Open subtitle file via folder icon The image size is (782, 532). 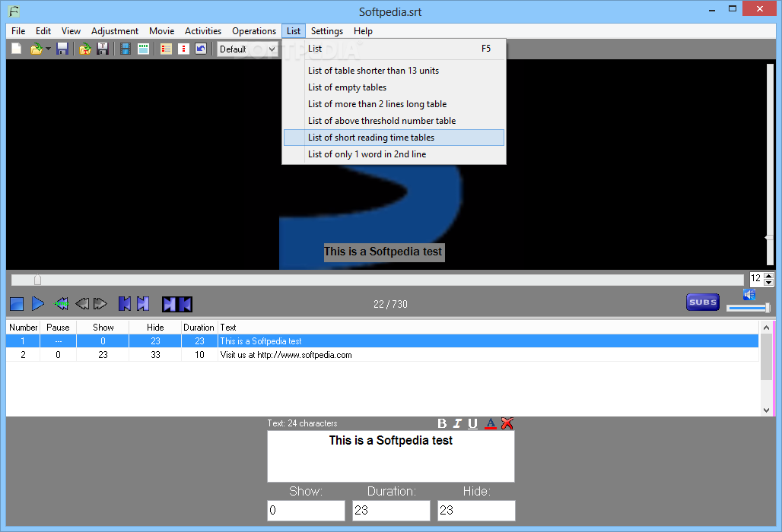pyautogui.click(x=36, y=49)
